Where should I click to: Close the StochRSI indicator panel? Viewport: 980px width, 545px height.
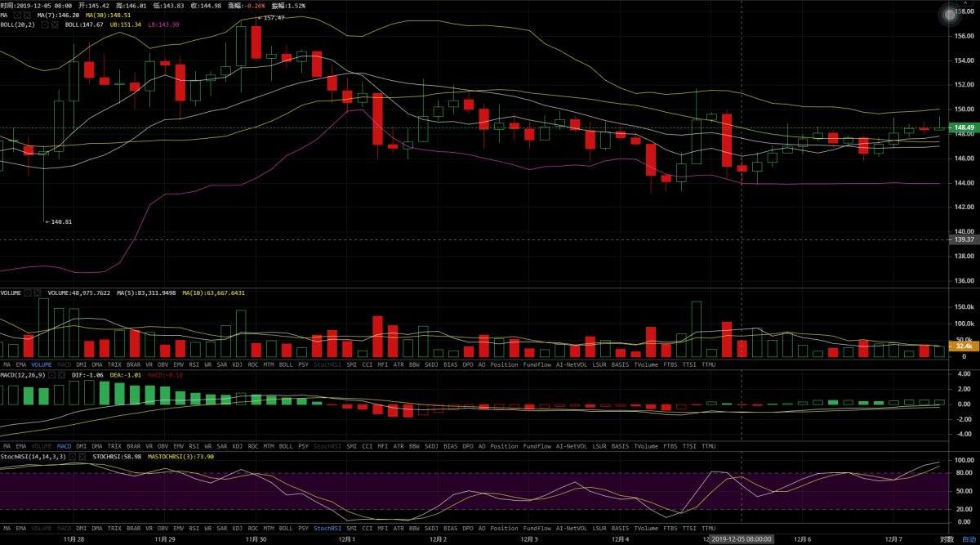point(82,457)
